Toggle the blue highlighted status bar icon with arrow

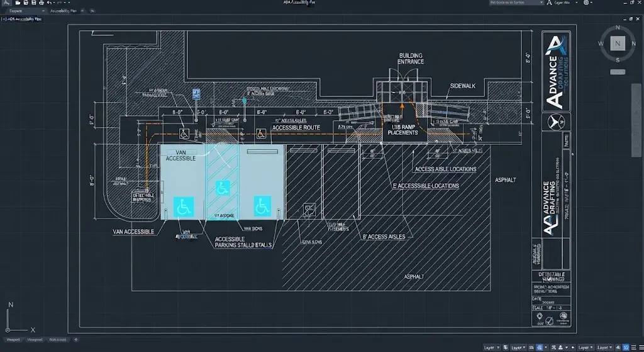(x=539, y=348)
